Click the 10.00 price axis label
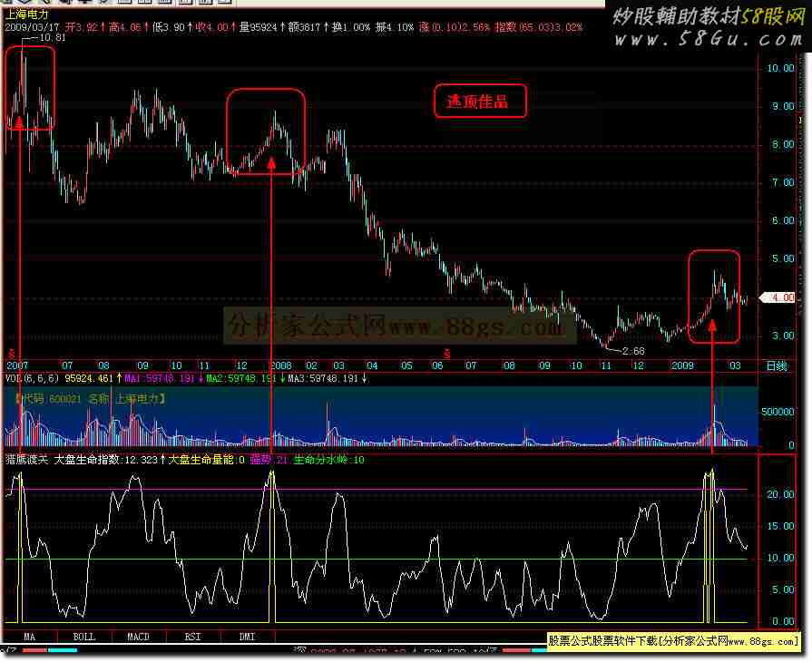812x662 pixels. (780, 68)
